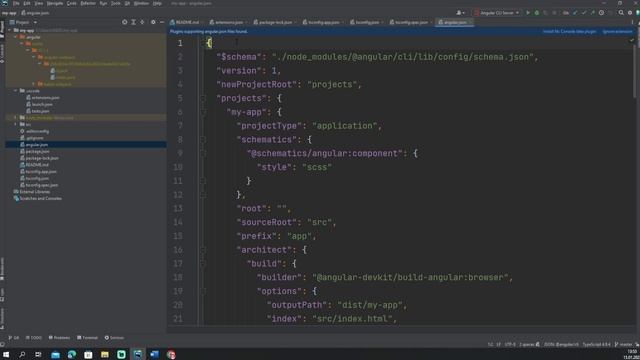Open the File menu
The image size is (640, 360).
[x=16, y=3]
